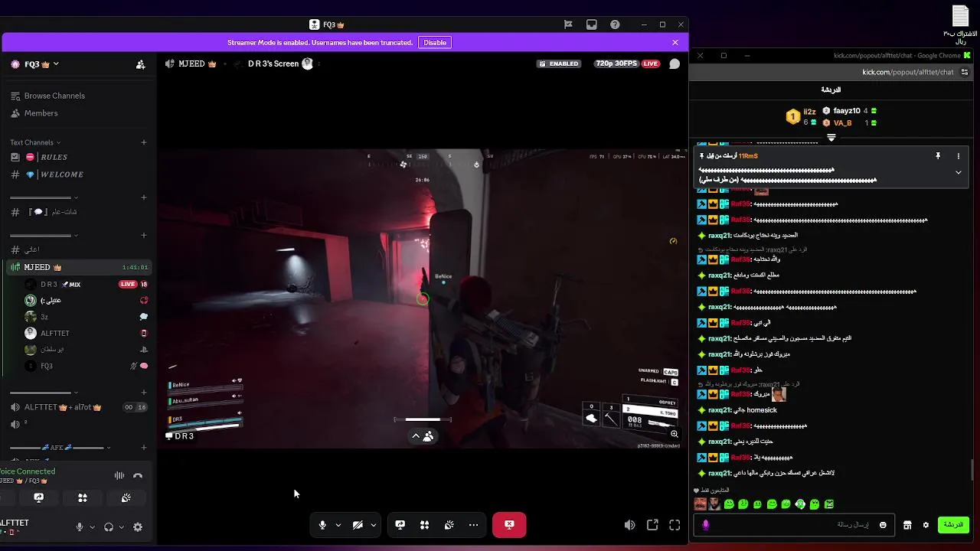
Task: Click the LIVE badge next to D R 3
Action: coord(128,284)
